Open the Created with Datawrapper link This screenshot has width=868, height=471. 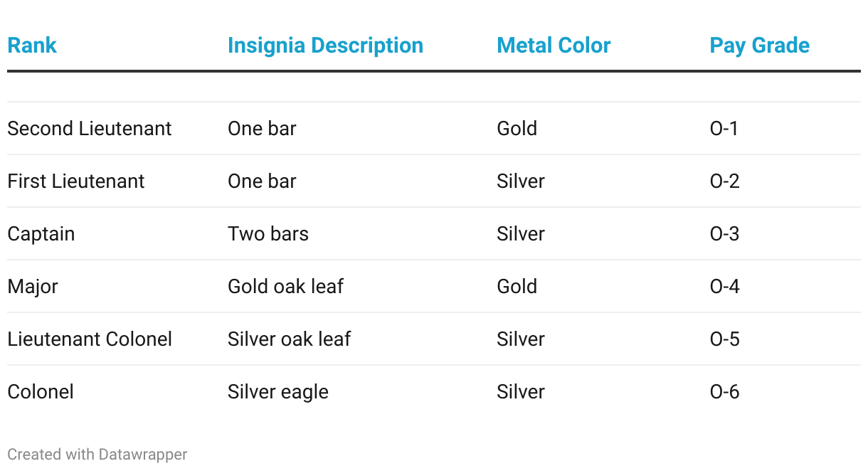pos(97,454)
